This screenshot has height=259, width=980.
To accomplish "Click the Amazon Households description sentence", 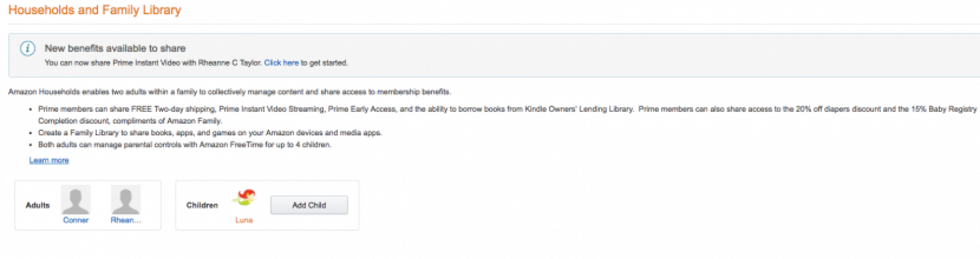I will 229,92.
